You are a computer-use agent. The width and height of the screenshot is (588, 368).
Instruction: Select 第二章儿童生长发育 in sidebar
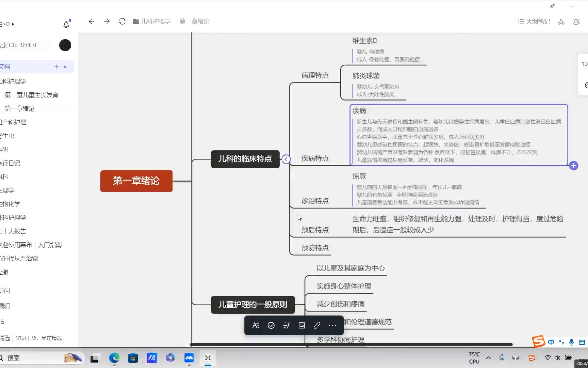31,95
